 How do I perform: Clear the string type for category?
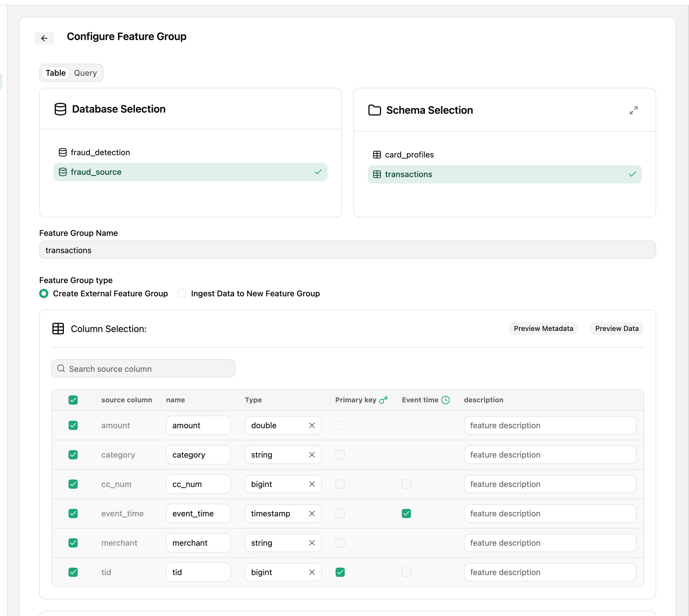pyautogui.click(x=312, y=455)
